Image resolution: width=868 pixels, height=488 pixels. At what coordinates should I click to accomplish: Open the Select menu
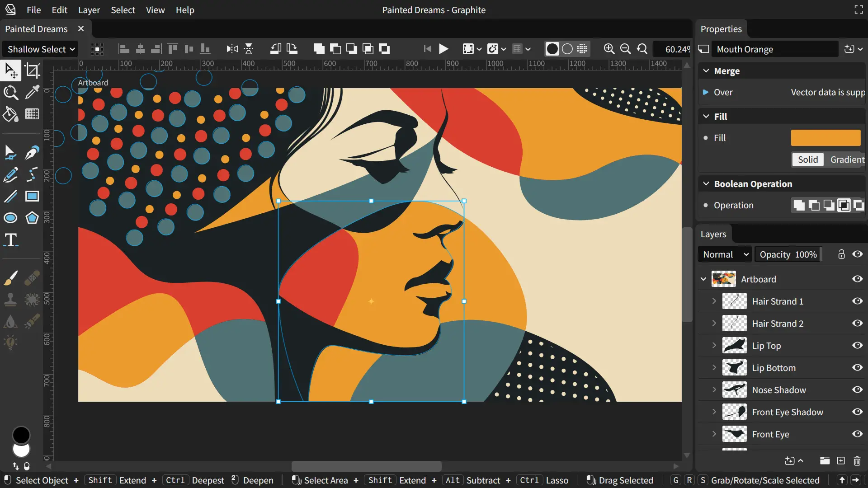click(x=123, y=10)
